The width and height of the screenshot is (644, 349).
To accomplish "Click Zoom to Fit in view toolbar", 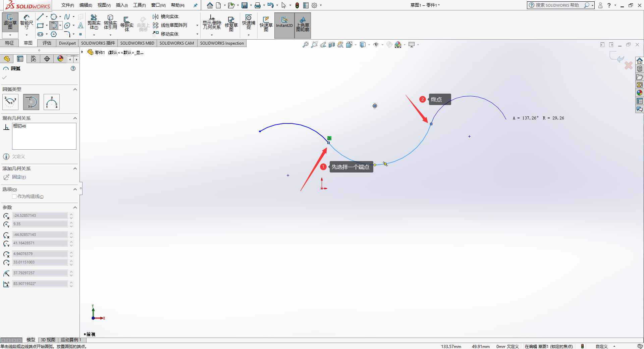I will pyautogui.click(x=305, y=45).
